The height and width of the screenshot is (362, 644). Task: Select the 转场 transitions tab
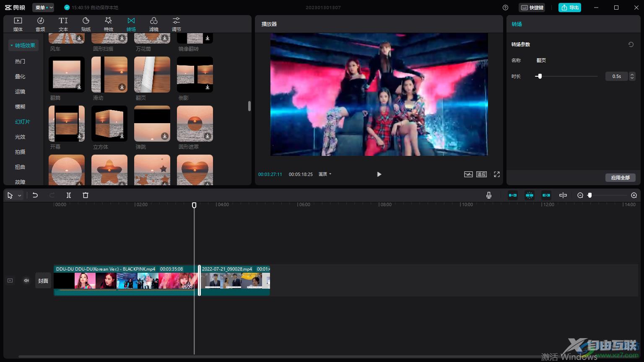click(x=131, y=24)
